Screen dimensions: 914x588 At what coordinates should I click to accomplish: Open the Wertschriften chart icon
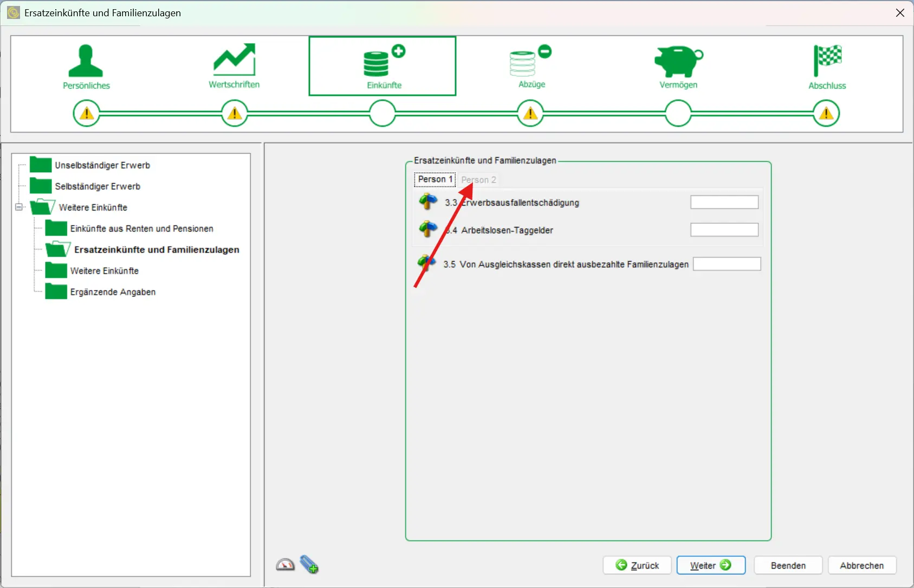click(x=234, y=60)
